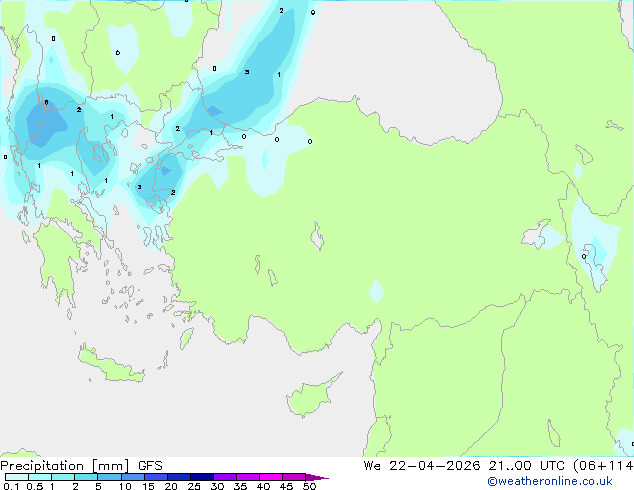Click the 40–45 mm magenta legend swatch
This screenshot has width=634, height=490.
pos(271,477)
